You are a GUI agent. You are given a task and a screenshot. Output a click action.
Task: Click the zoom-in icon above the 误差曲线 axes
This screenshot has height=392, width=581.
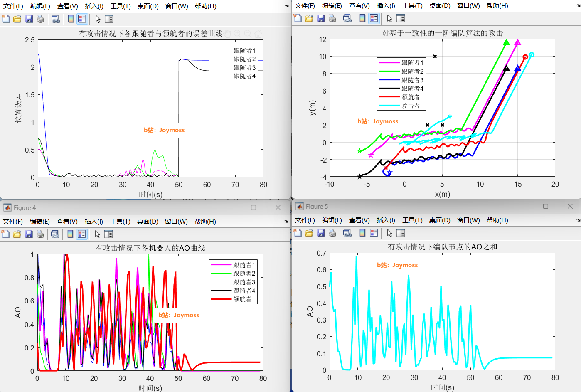click(237, 34)
